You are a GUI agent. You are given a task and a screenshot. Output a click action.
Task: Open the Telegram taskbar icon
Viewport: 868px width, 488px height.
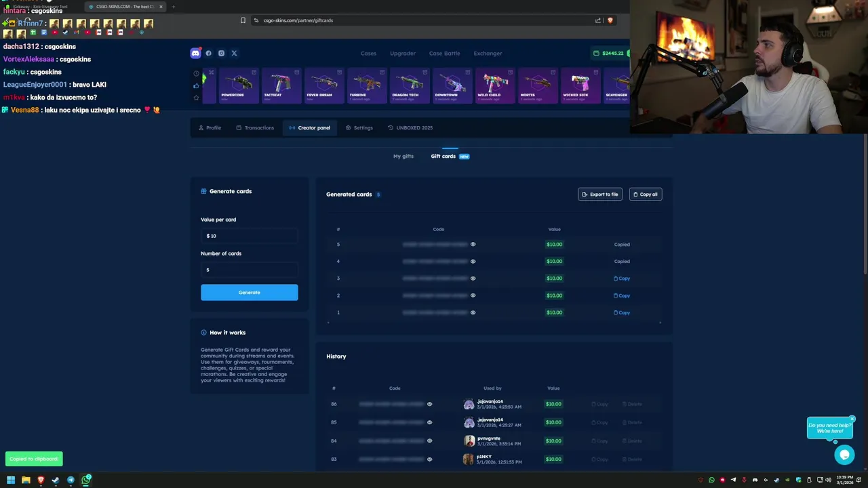tap(71, 480)
